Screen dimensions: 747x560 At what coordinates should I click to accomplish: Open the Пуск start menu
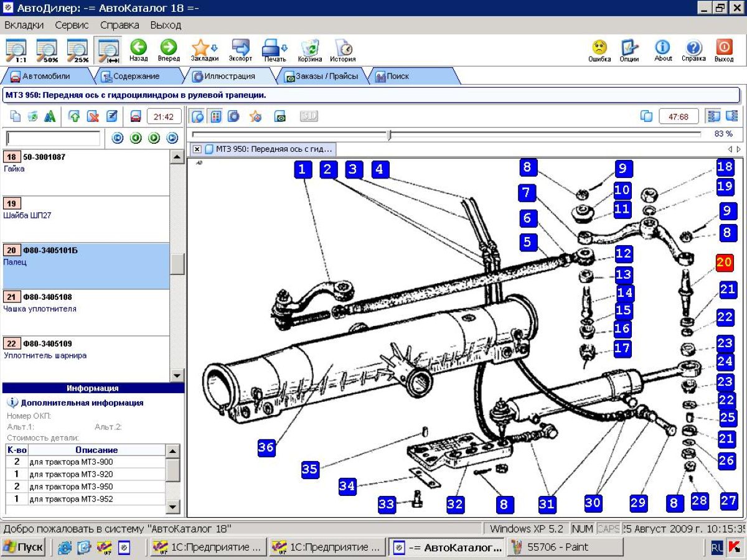coord(24,548)
